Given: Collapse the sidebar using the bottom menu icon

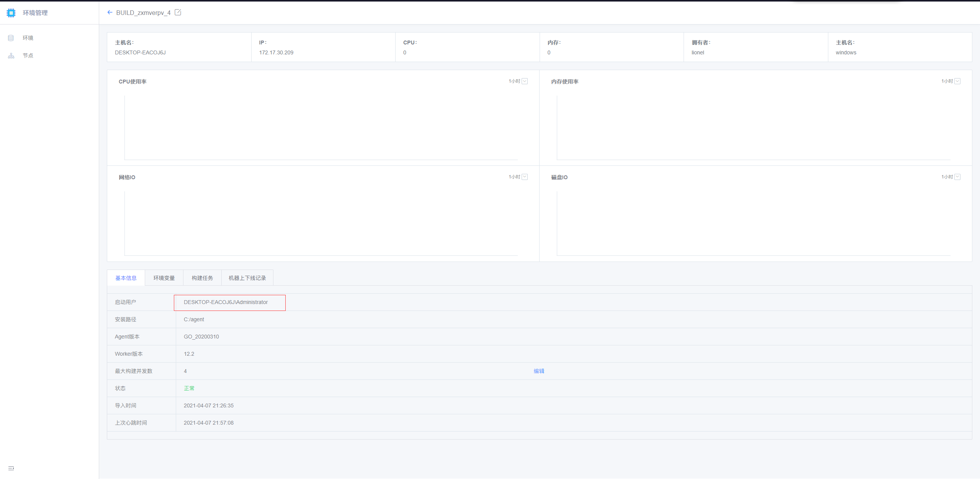Looking at the screenshot, I should coord(11,468).
